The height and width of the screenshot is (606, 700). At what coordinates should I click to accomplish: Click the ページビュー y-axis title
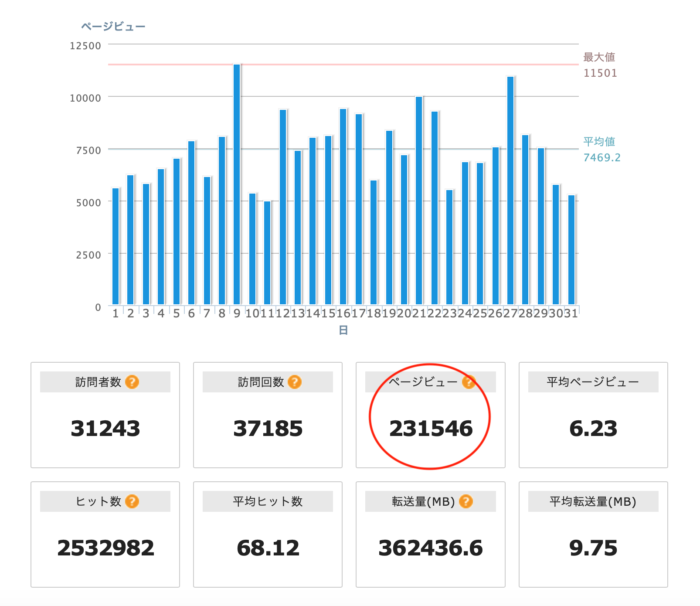click(113, 26)
